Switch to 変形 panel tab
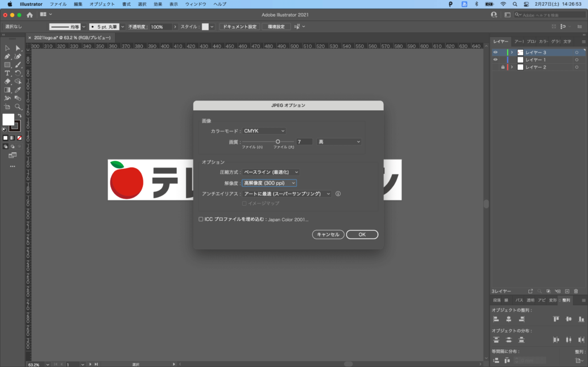588x367 pixels. coord(553,301)
